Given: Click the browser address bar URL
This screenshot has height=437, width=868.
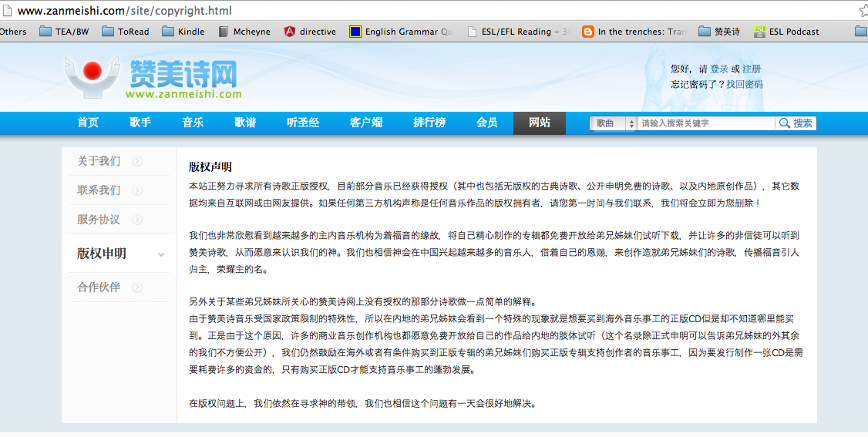Looking at the screenshot, I should 125,11.
